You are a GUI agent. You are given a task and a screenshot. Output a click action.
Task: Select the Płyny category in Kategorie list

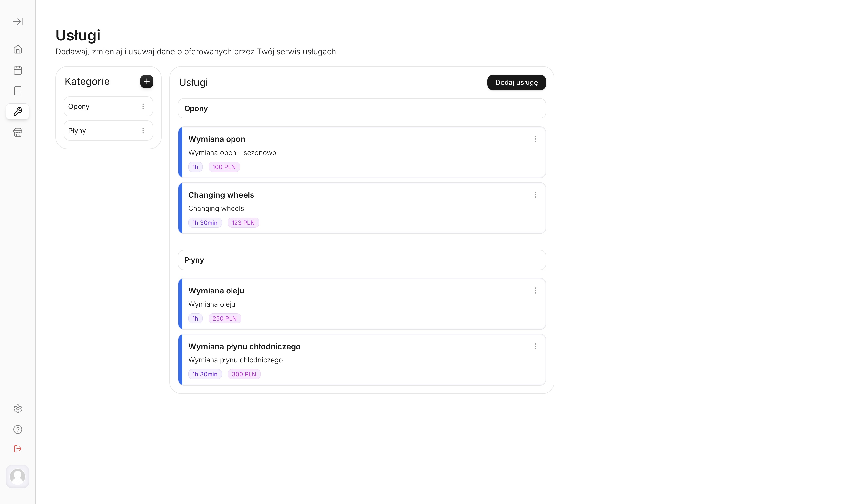(x=99, y=131)
